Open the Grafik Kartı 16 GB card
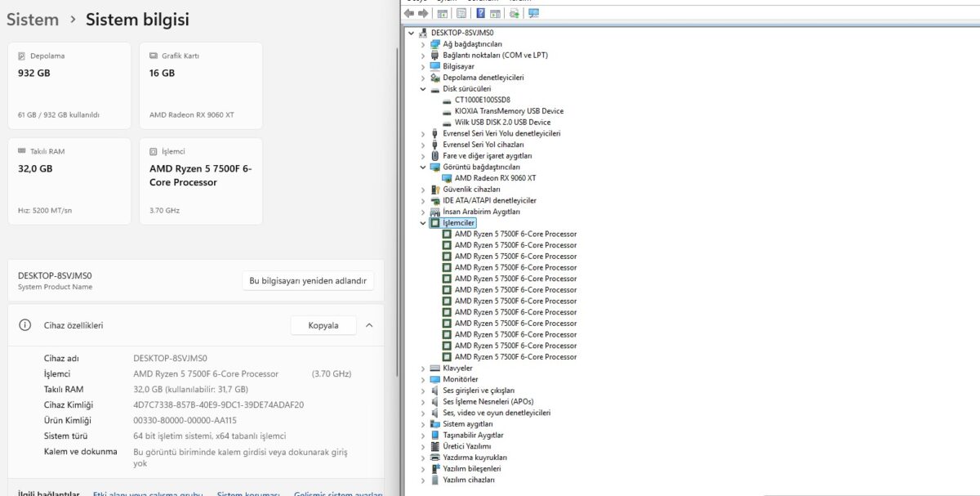Screen dimensions: 980x496 (x=201, y=86)
